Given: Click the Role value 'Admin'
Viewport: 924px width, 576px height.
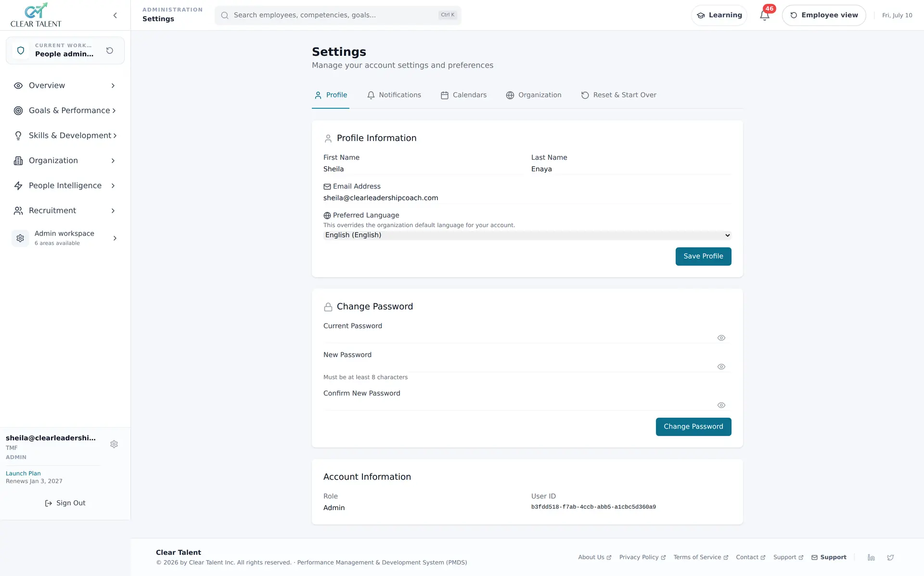Looking at the screenshot, I should coord(334,508).
